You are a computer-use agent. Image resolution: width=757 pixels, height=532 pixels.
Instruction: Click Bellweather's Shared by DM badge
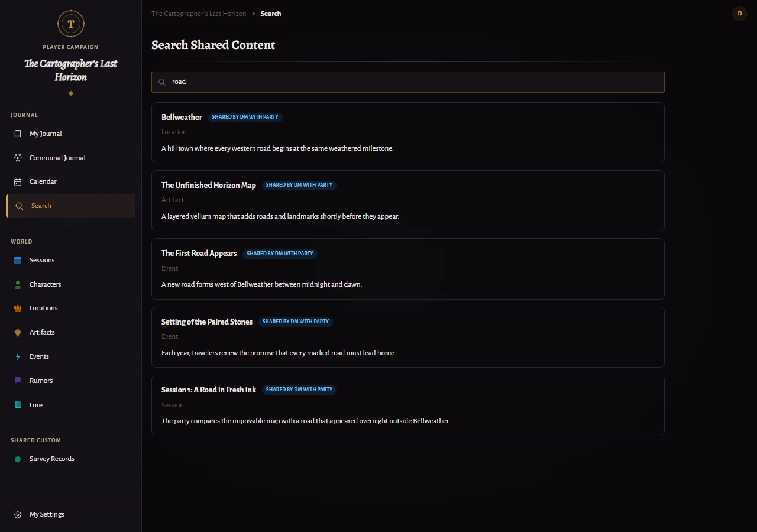pos(245,117)
